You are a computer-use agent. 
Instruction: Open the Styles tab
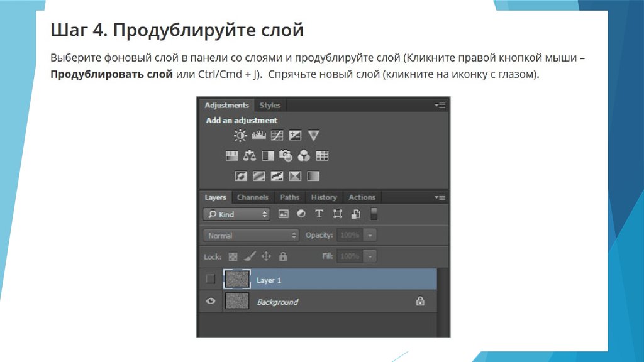[270, 106]
